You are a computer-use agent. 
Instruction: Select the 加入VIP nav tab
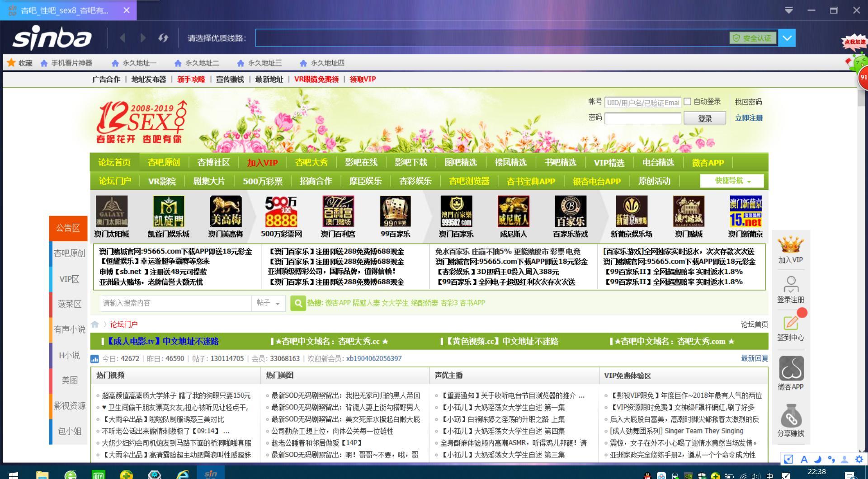tap(262, 163)
